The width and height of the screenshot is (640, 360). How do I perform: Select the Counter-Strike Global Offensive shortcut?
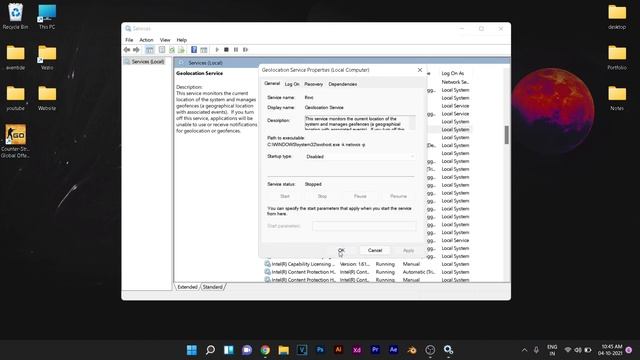click(16, 141)
